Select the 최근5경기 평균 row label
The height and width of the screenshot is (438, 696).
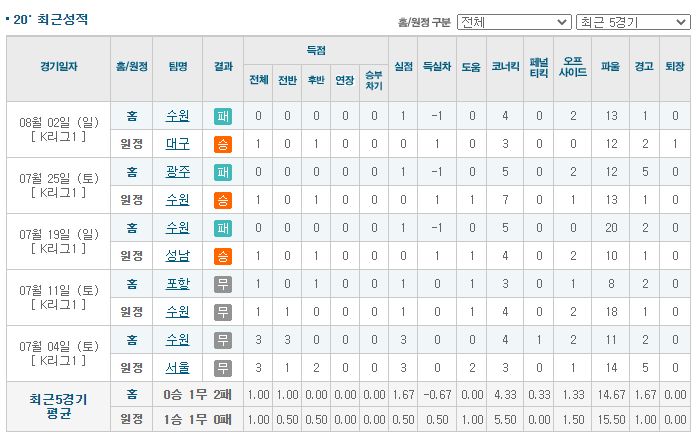(59, 406)
